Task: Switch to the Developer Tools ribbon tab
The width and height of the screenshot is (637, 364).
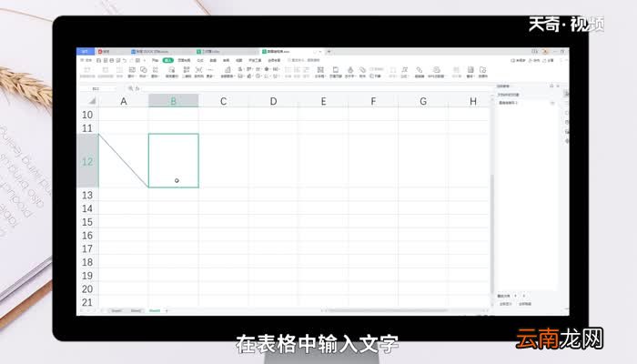Action: coord(255,60)
